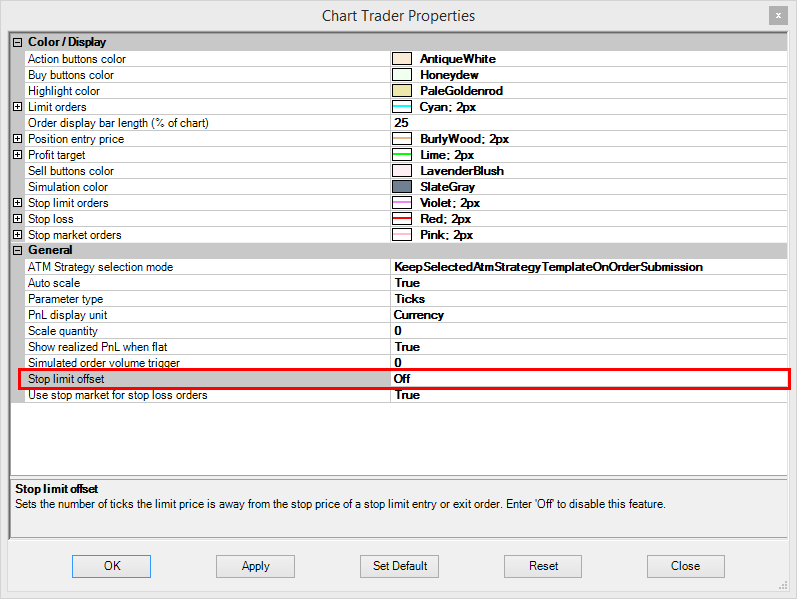The image size is (797, 599).
Task: Open the ATM Strategy selection mode value
Action: coord(588,267)
